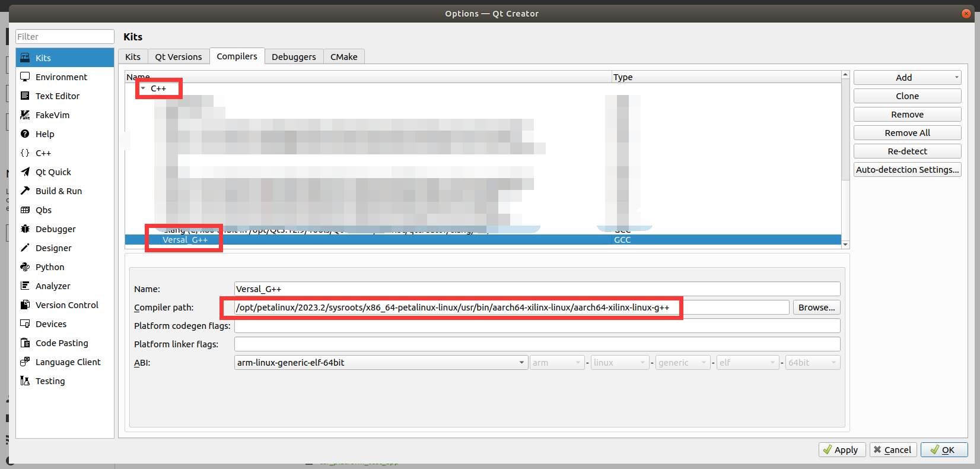Select the Text Editor category icon
The image size is (980, 469).
click(25, 96)
